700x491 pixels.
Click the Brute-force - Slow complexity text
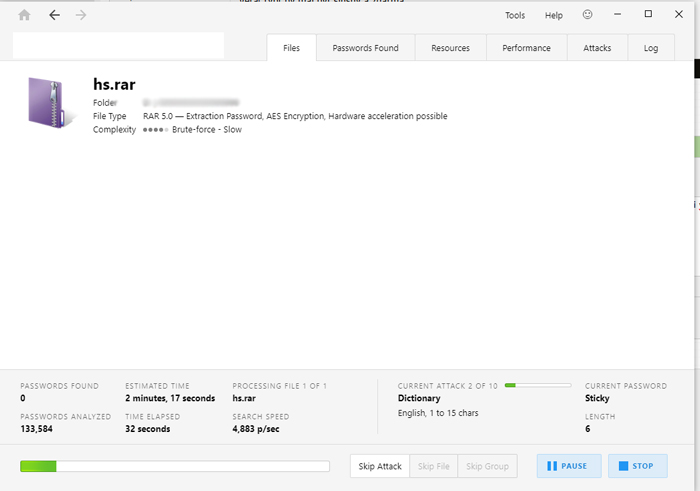207,129
